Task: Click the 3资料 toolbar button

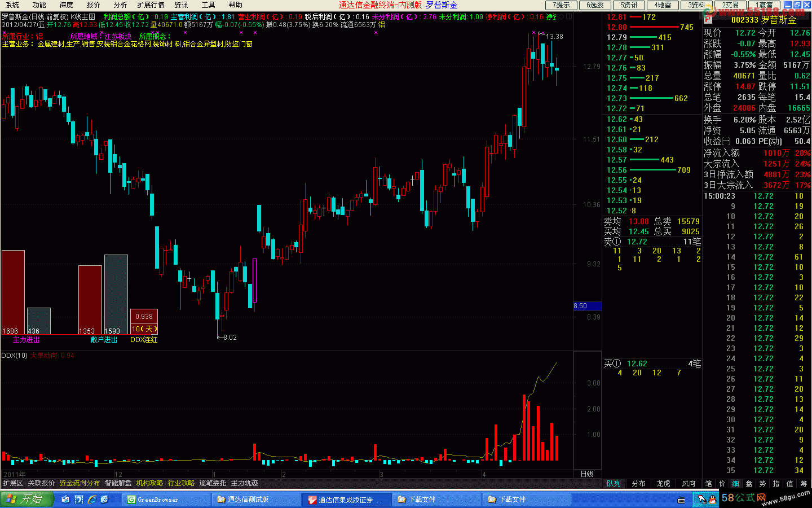Action: 696,5
